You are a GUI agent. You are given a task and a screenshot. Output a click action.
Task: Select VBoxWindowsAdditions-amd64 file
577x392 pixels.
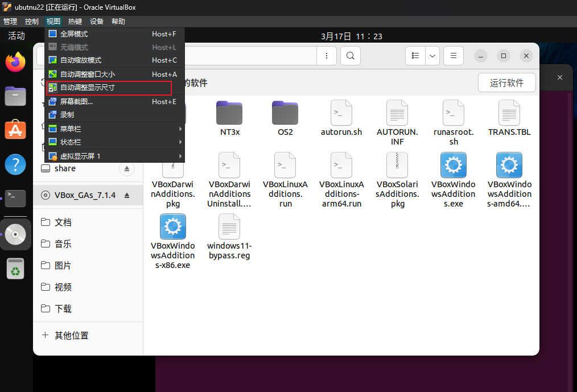509,180
